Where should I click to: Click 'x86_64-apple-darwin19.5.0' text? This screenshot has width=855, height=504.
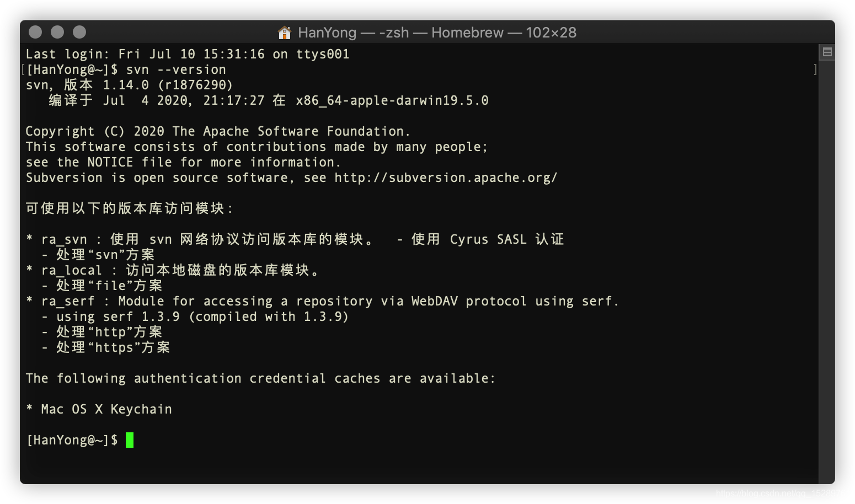[392, 100]
